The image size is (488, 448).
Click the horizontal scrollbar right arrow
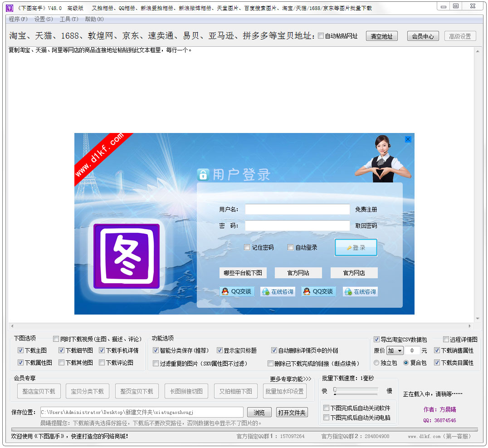point(470,326)
